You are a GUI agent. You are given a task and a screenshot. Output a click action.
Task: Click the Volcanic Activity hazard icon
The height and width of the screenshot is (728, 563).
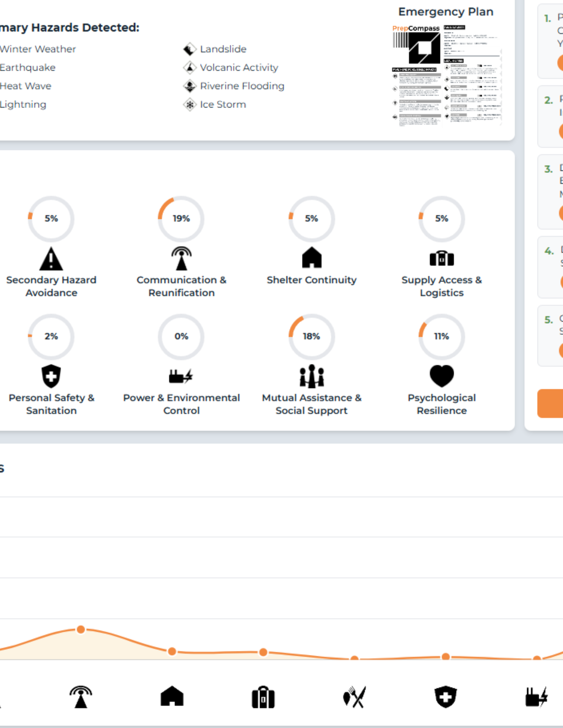pos(190,68)
